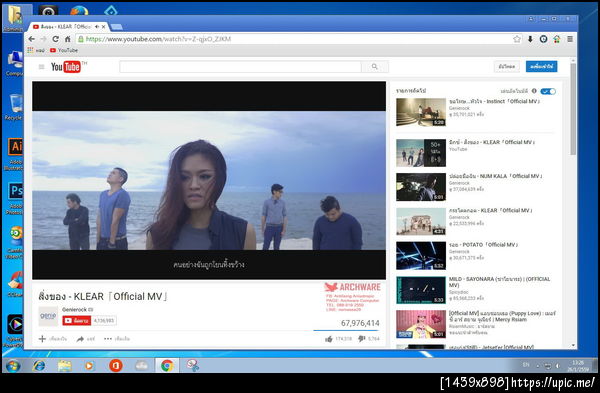Viewport: 600px width, 393px height.
Task: Open a new tab with the new-tab button
Action: click(117, 27)
